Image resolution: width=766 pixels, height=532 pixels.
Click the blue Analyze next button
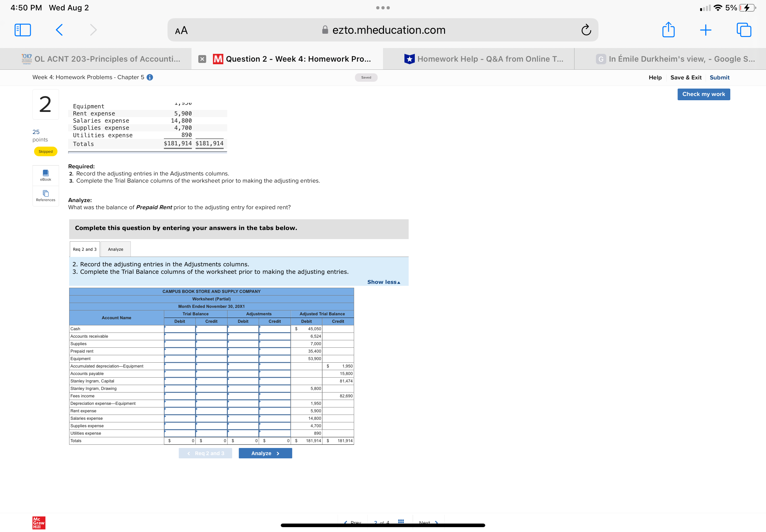[x=265, y=453]
